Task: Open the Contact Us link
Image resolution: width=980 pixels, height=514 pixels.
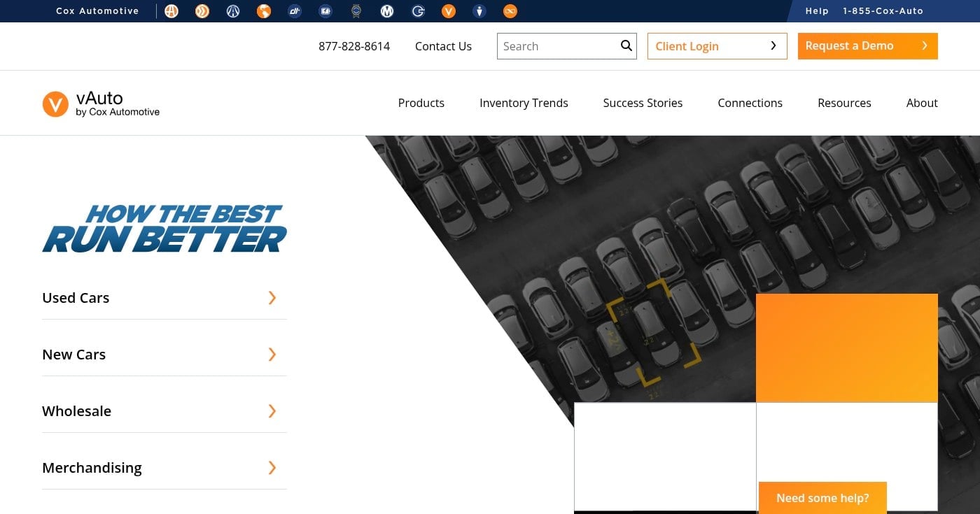Action: pos(443,46)
